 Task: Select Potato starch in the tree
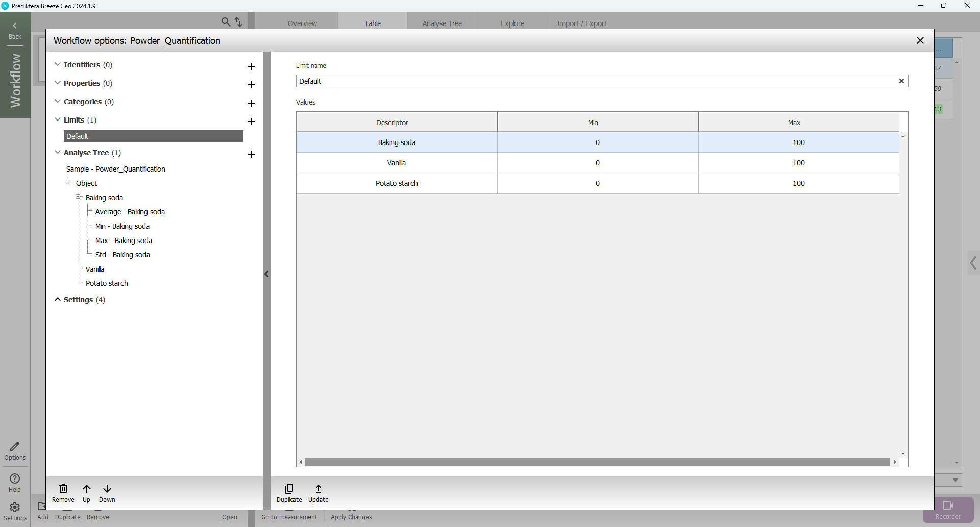107,283
